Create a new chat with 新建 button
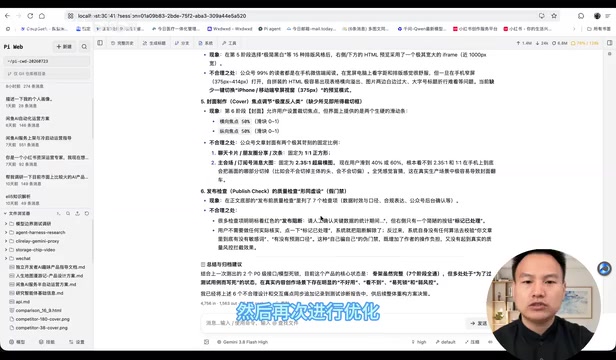The width and height of the screenshot is (616, 360). (x=64, y=47)
